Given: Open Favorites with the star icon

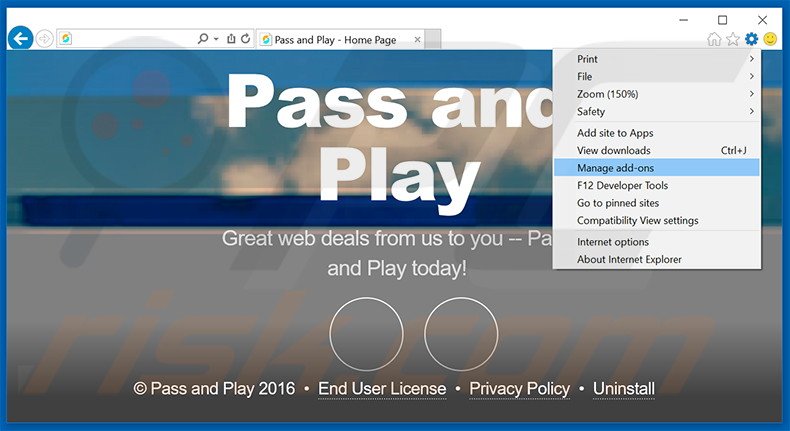Looking at the screenshot, I should pos(733,39).
